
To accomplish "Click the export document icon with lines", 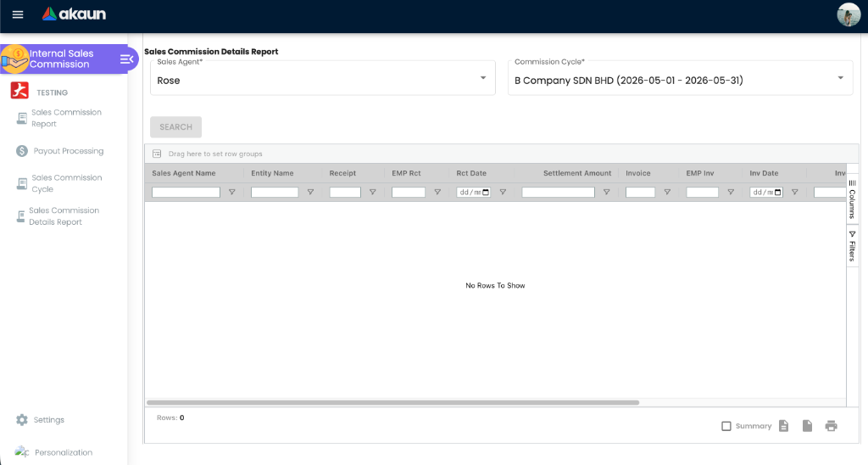I will [783, 426].
